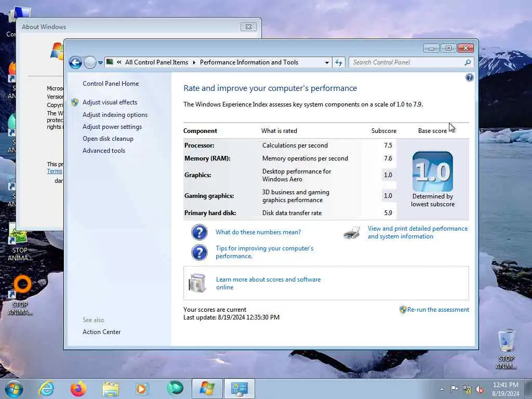532x399 pixels.
Task: Open Windows Media Player from taskbar
Action: [142, 389]
